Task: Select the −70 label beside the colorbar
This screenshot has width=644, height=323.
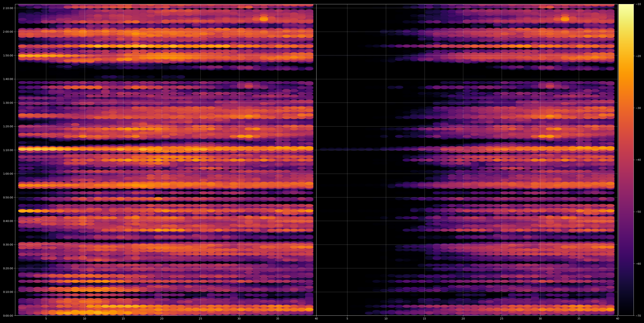Action: (638, 315)
